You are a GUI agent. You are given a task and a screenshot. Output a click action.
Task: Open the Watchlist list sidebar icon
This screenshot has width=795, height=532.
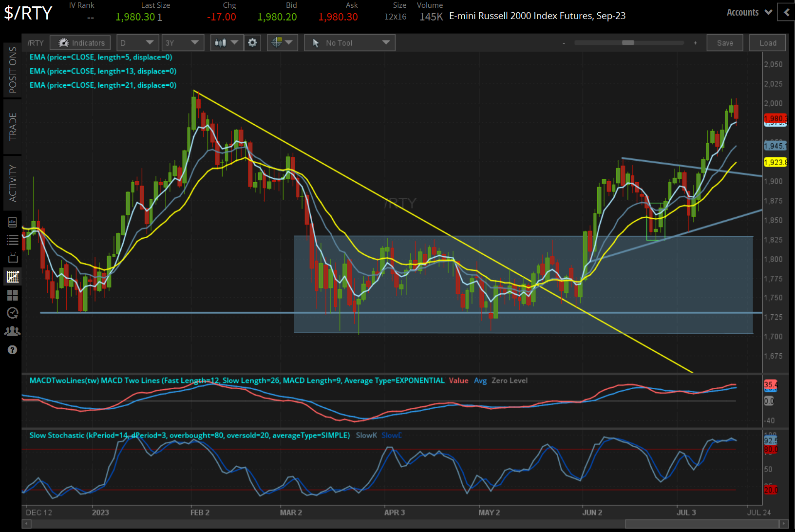pos(13,240)
